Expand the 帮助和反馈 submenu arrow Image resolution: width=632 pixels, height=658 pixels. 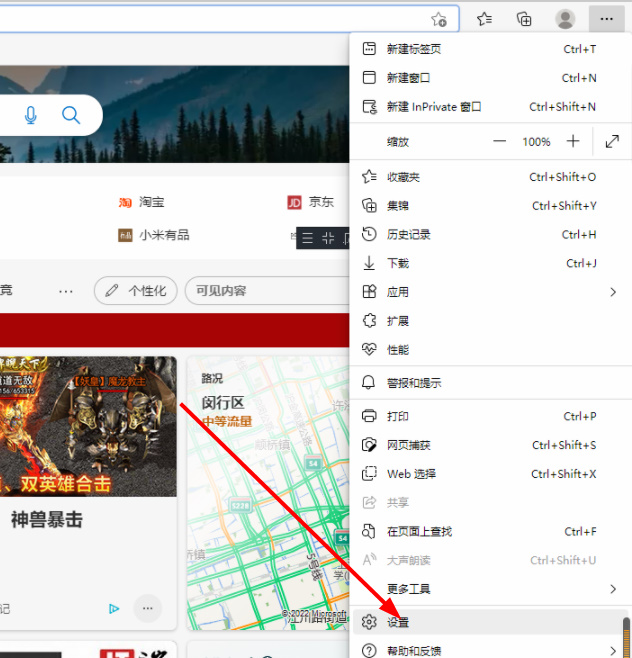click(x=613, y=650)
